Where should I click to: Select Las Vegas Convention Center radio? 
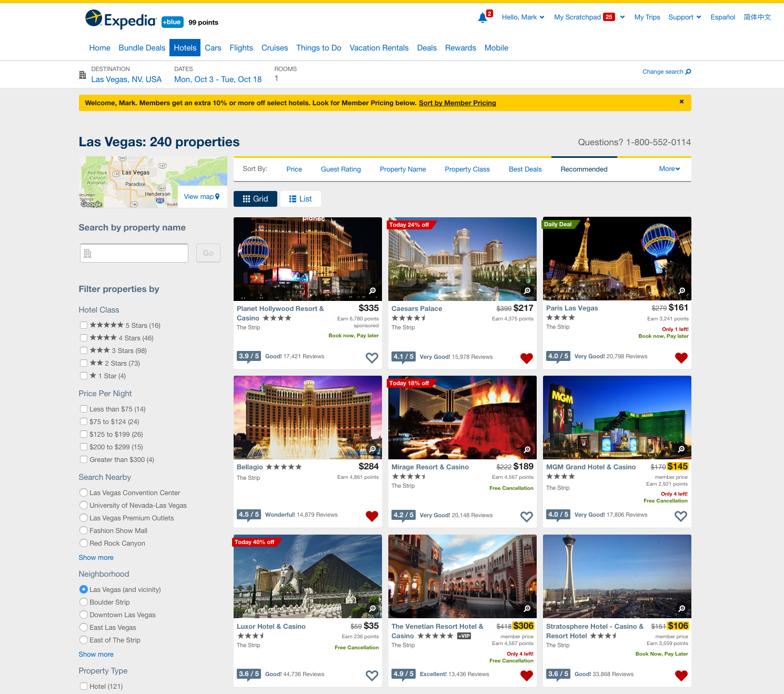84,492
